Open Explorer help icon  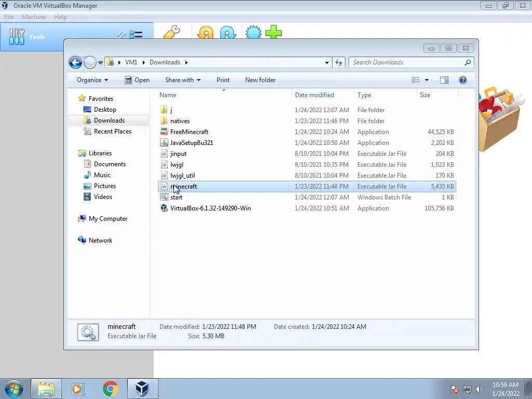click(463, 79)
